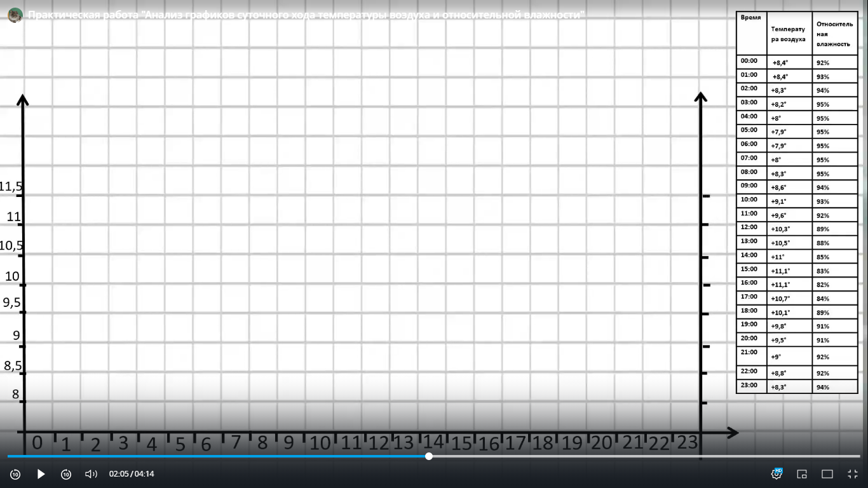Enable theater wide-player mode
The height and width of the screenshot is (488, 868).
coord(827,474)
